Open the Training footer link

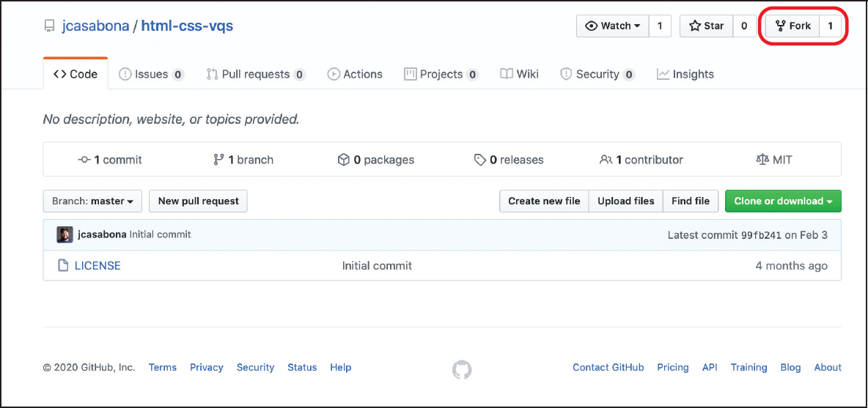pos(749,367)
